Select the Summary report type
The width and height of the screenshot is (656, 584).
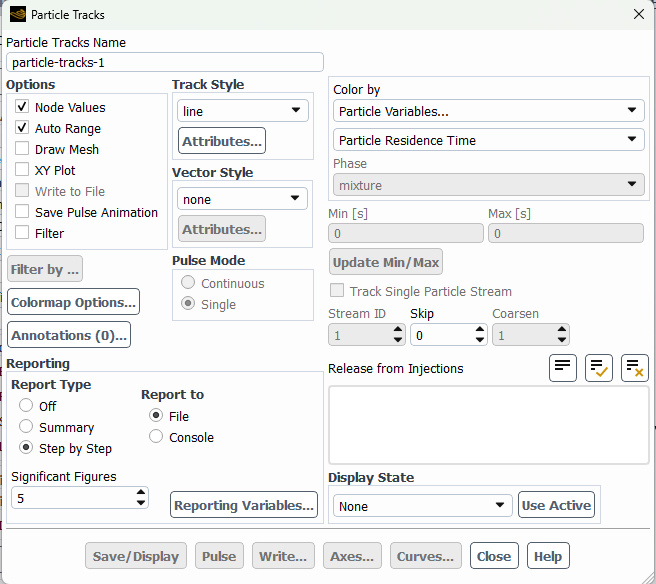click(x=26, y=426)
